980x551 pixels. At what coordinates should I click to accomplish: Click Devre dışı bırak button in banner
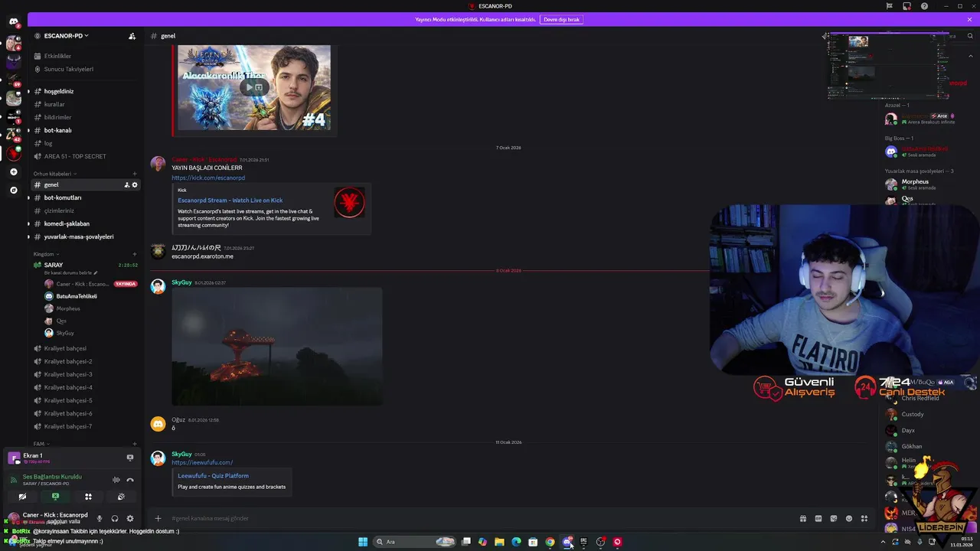click(x=561, y=19)
